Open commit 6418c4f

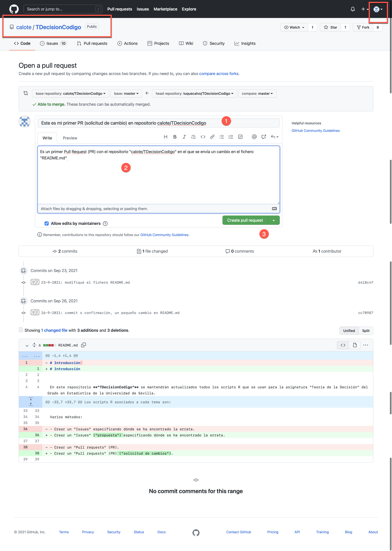365,282
